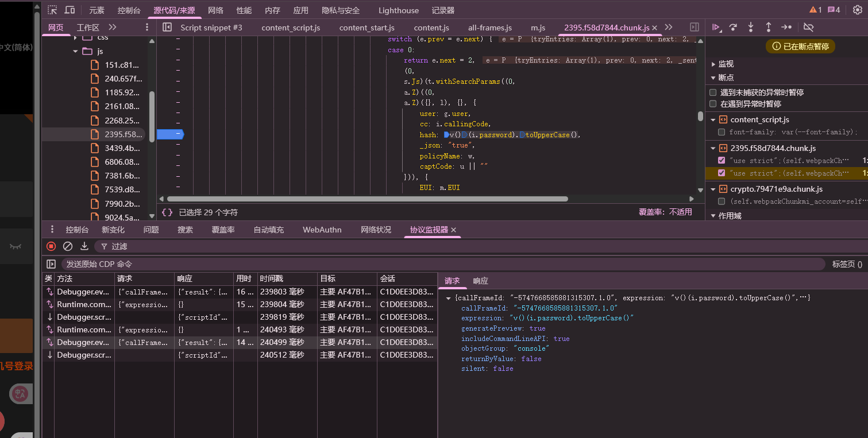Resume script execution icon

716,27
